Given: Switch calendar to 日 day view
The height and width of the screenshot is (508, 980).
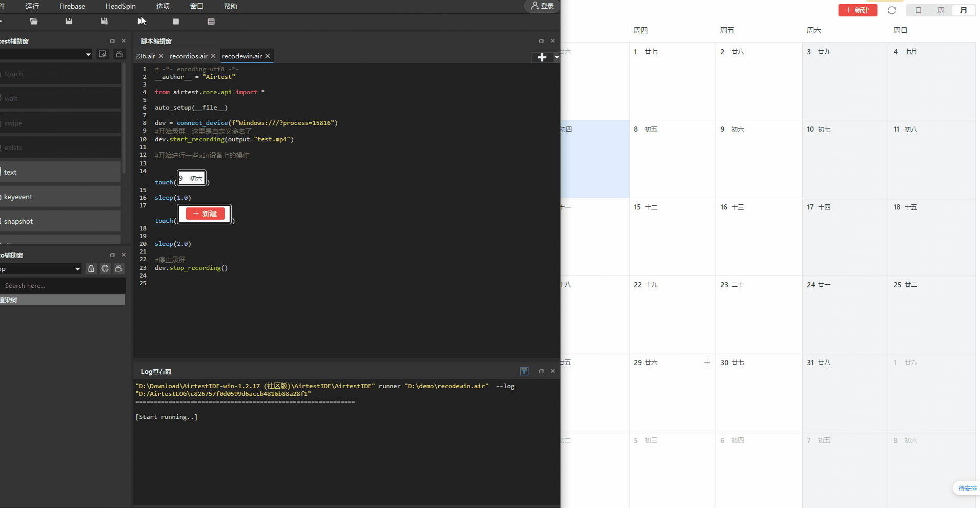Looking at the screenshot, I should click(918, 10).
